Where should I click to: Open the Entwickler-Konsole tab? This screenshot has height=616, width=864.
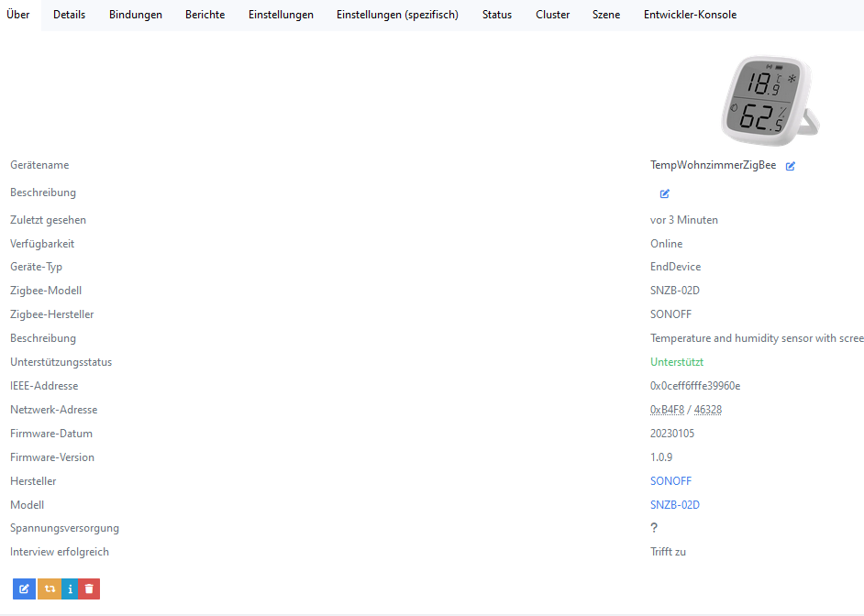[x=690, y=15]
